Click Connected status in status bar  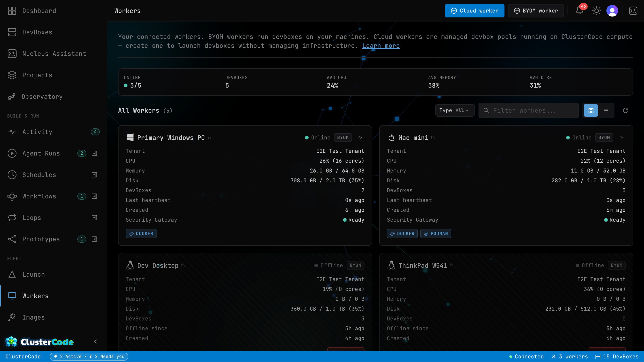pos(527,356)
